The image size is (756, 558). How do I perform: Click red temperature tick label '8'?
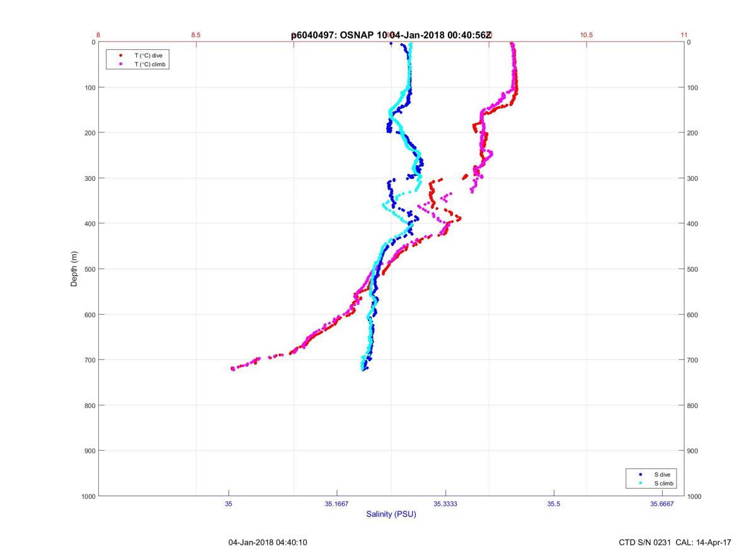(x=98, y=35)
